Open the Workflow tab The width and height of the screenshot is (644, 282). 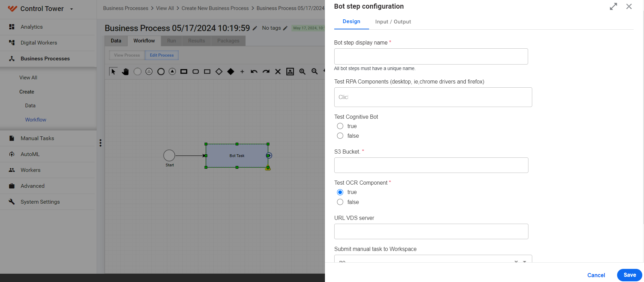click(x=144, y=41)
